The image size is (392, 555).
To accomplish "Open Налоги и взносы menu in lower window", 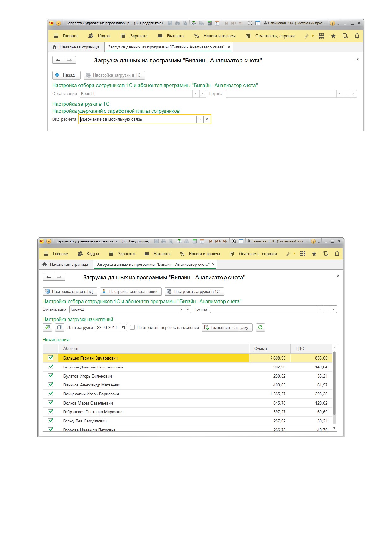I will pyautogui.click(x=200, y=254).
